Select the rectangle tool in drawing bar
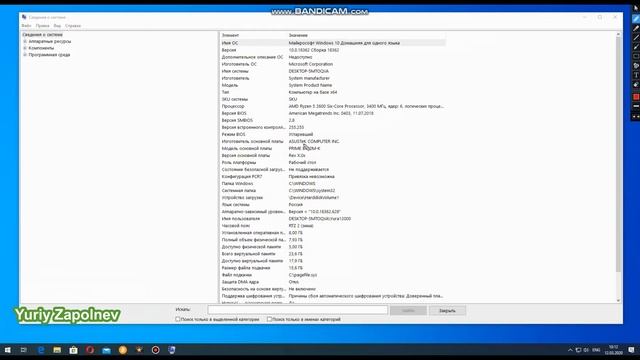Image resolution: width=640 pixels, height=360 pixels. pyautogui.click(x=636, y=56)
